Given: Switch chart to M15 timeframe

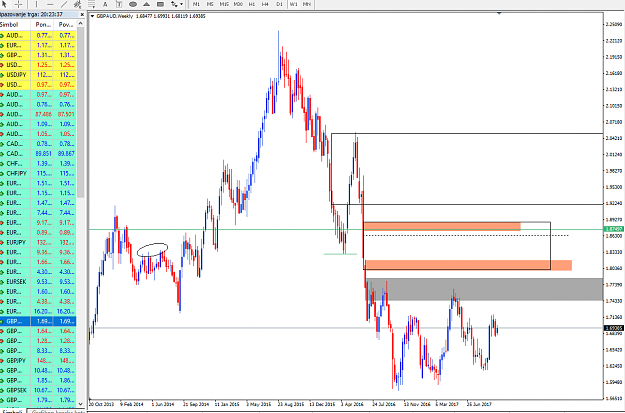Looking at the screenshot, I should [x=224, y=4].
